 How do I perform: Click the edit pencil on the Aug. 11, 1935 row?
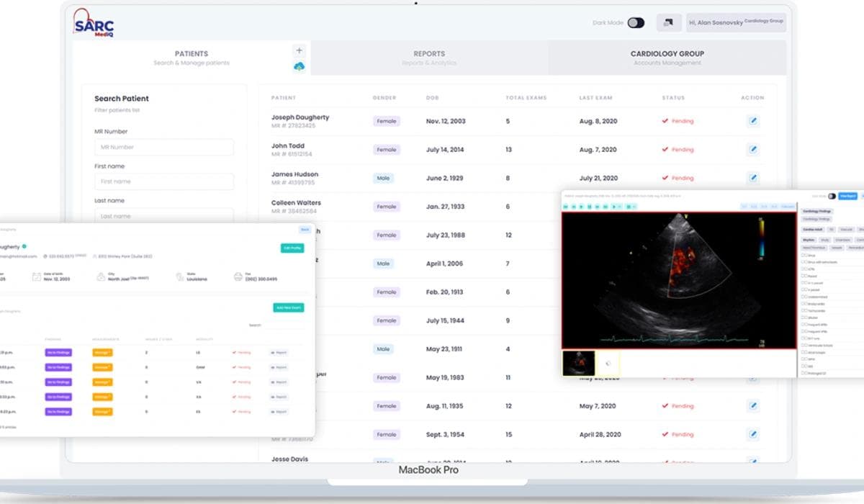[x=753, y=405]
